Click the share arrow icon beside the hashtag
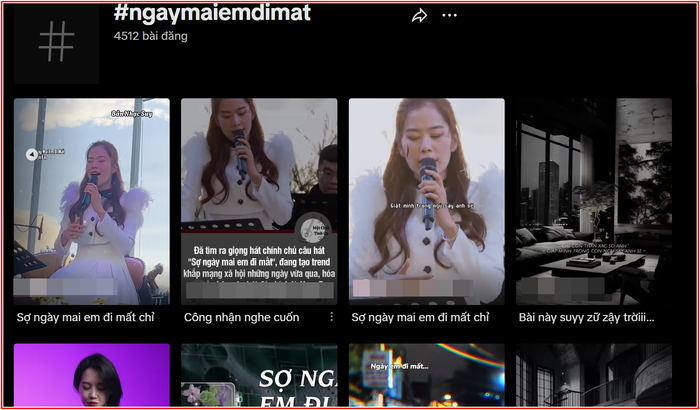Screen dimensions: 700x410 (419, 16)
